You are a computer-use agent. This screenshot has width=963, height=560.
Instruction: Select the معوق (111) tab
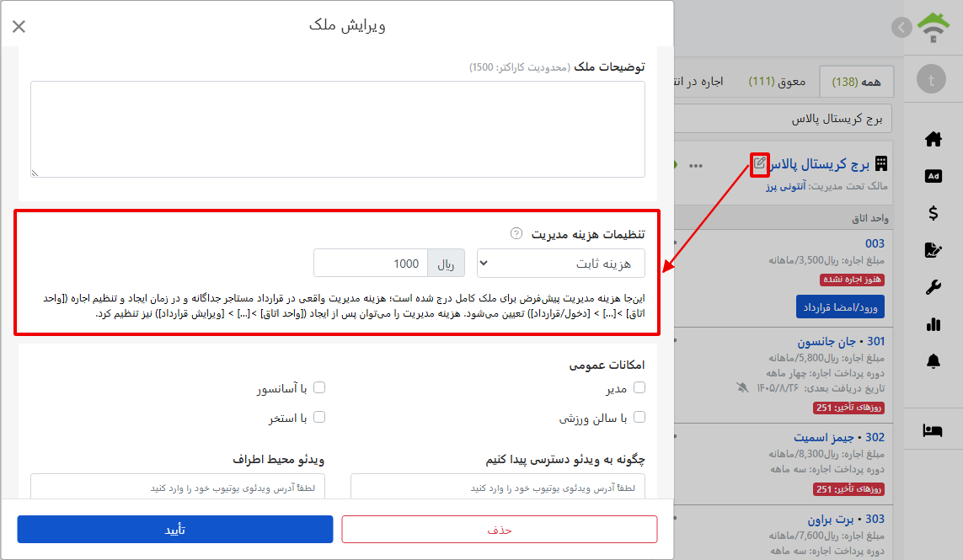777,82
